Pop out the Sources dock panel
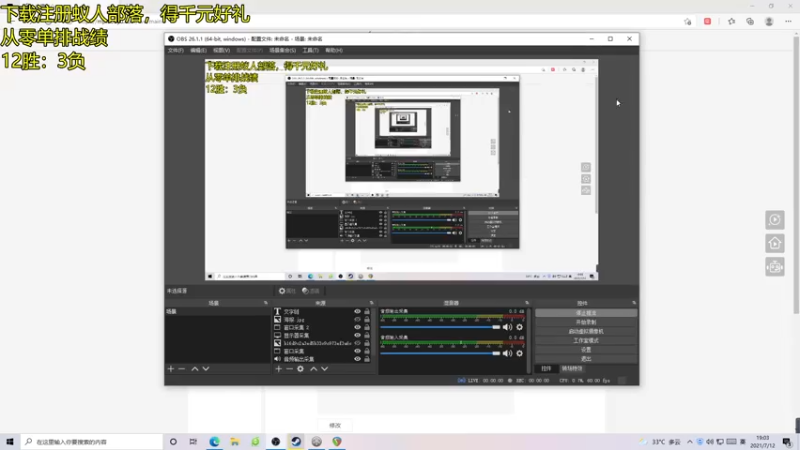The image size is (800, 450). tap(371, 303)
